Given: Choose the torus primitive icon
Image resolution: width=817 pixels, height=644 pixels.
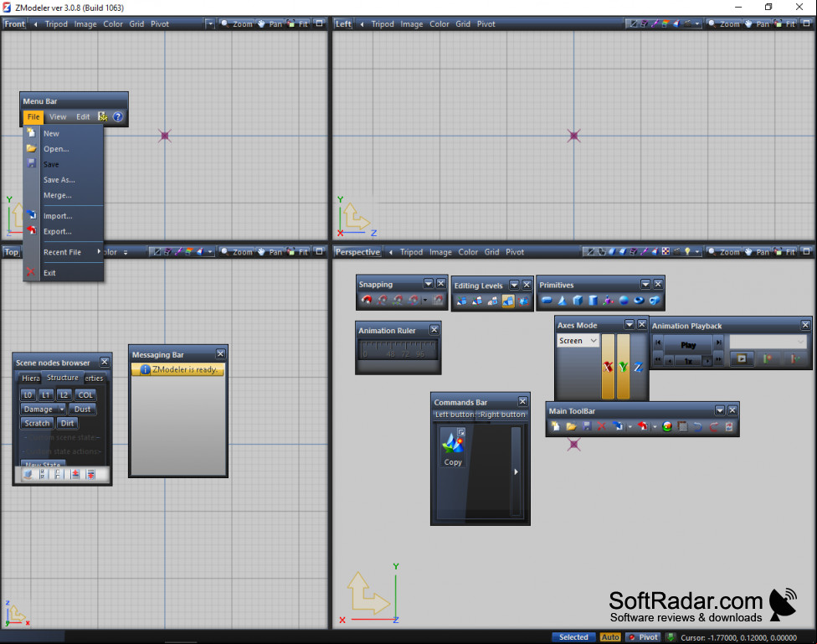Looking at the screenshot, I should click(639, 301).
